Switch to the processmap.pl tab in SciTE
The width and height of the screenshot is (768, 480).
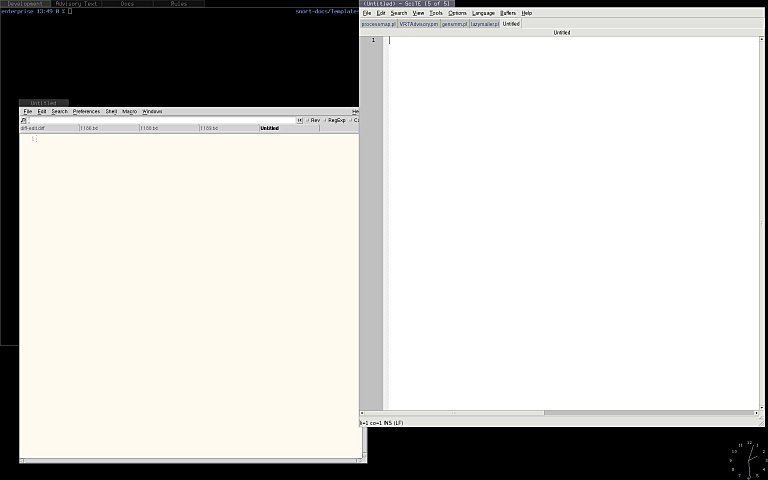tap(379, 24)
